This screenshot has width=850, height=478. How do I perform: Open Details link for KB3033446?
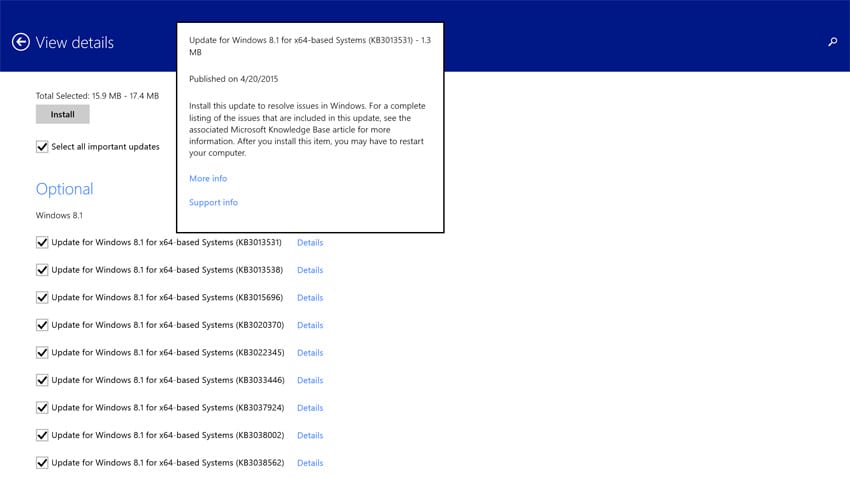pos(310,380)
